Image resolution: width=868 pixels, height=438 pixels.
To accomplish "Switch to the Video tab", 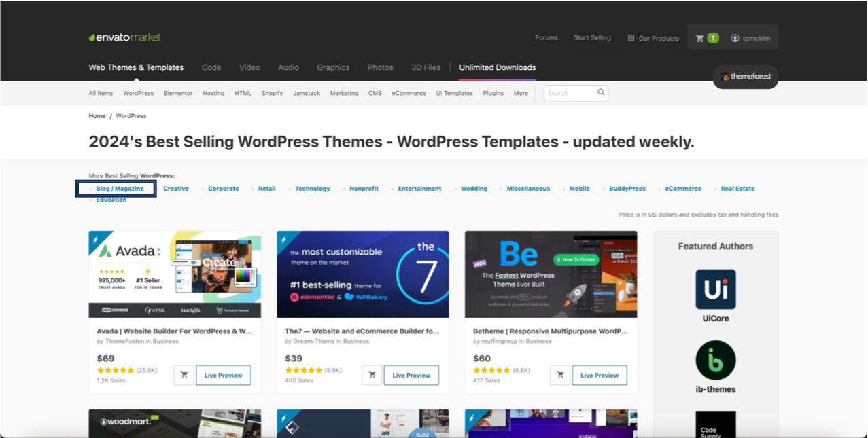I will point(249,67).
